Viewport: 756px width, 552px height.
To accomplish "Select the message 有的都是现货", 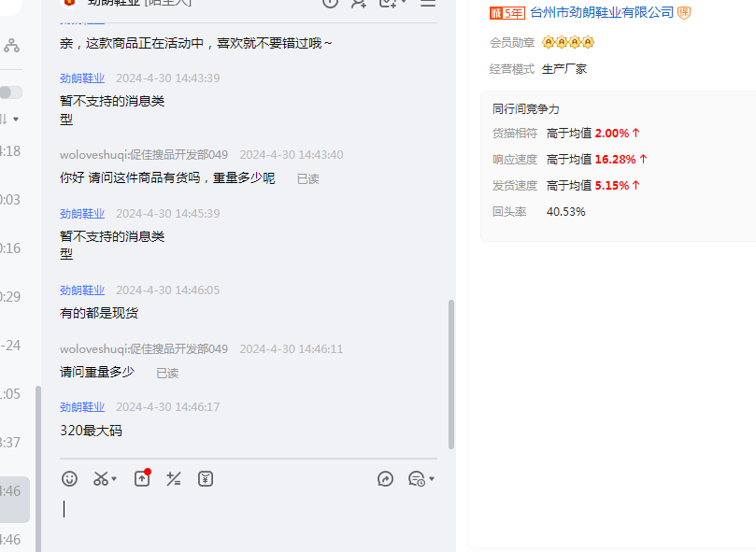I will [x=99, y=314].
